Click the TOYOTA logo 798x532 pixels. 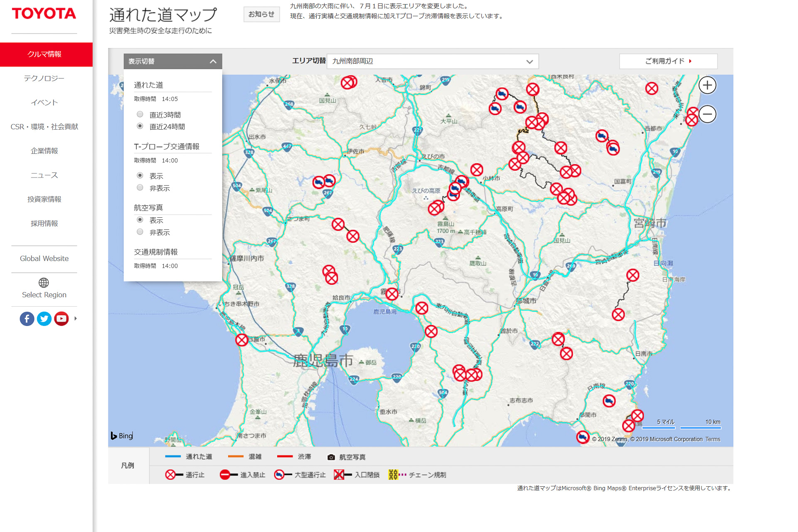click(x=44, y=14)
